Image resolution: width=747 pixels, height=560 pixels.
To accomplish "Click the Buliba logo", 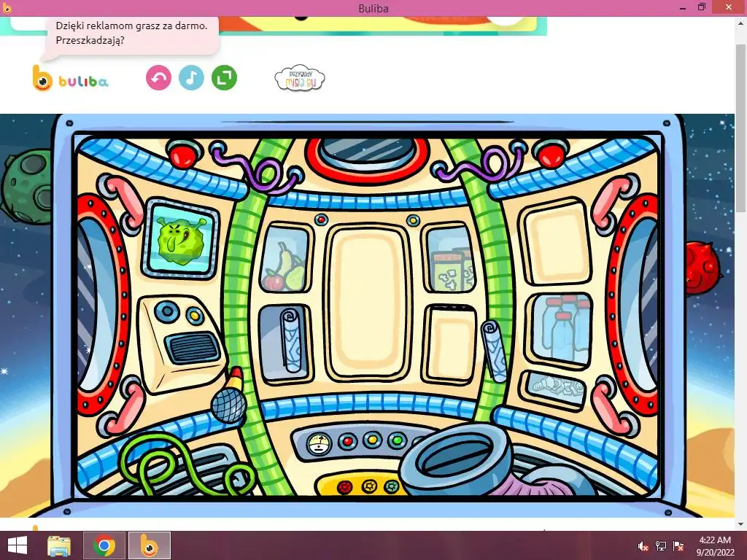I will click(x=71, y=79).
